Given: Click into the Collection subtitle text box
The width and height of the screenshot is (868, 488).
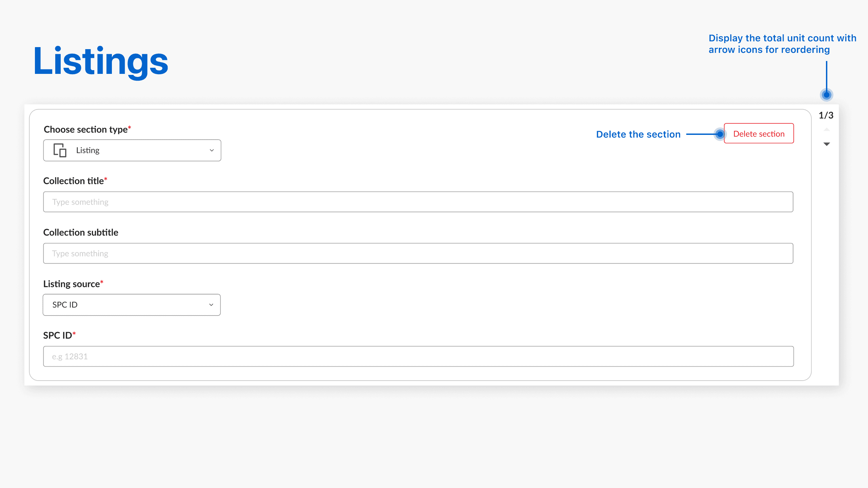Looking at the screenshot, I should [x=418, y=253].
